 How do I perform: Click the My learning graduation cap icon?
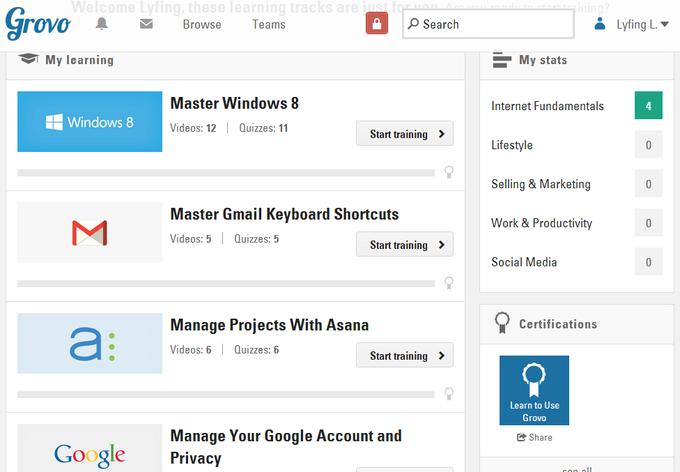(x=29, y=59)
